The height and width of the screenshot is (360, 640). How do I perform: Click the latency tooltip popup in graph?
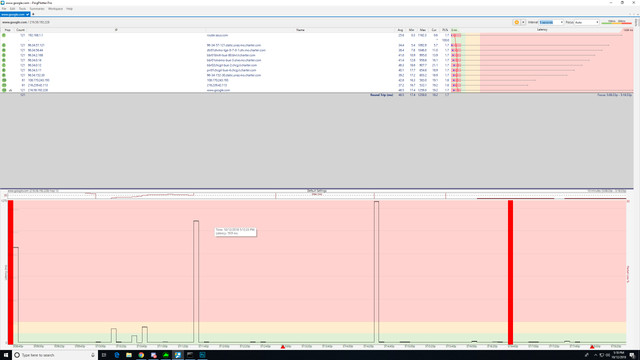coord(236,231)
